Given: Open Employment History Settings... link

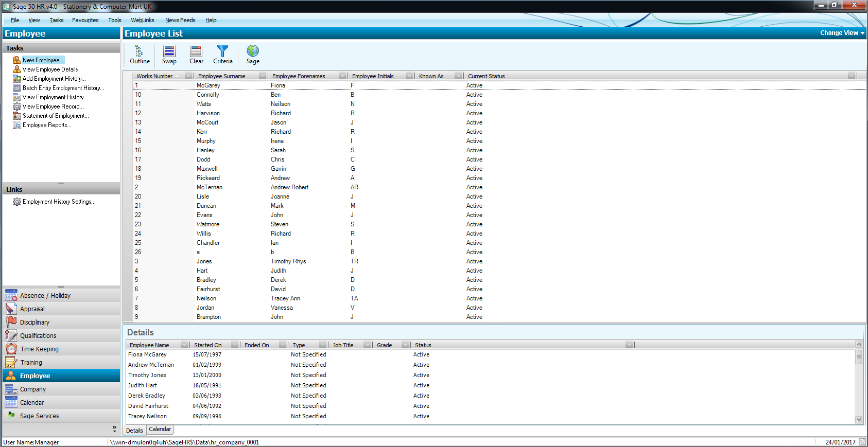Looking at the screenshot, I should point(59,202).
